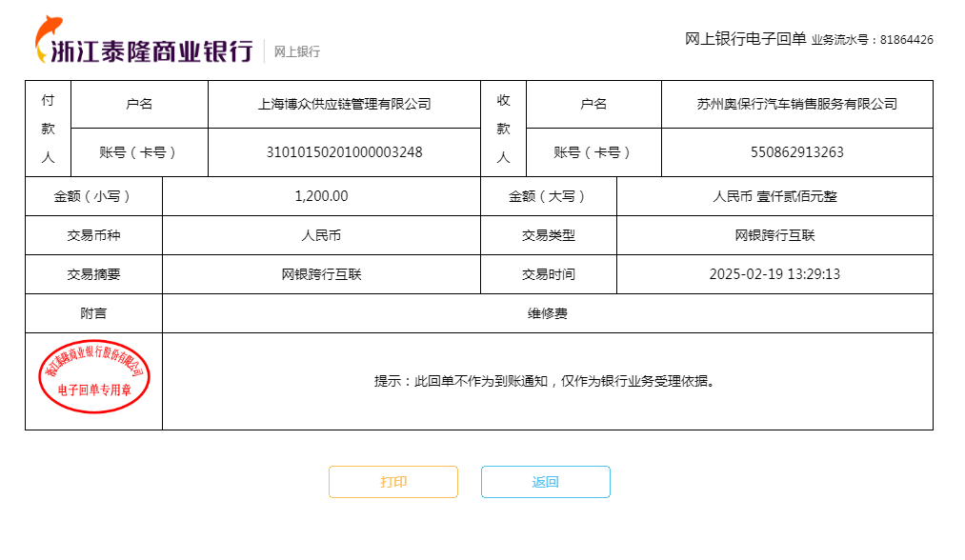The image size is (965, 560).
Task: Click the 提示 notice text about the receipt
Action: click(x=545, y=381)
